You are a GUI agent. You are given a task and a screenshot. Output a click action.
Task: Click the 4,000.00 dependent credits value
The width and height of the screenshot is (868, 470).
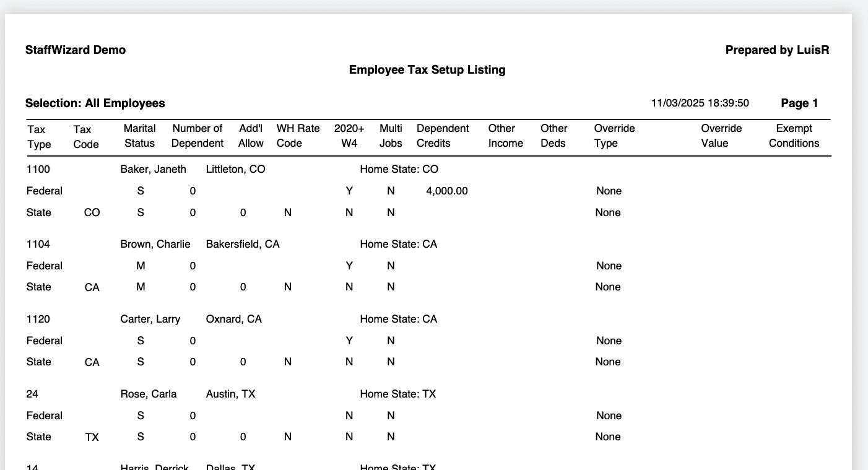click(x=446, y=191)
